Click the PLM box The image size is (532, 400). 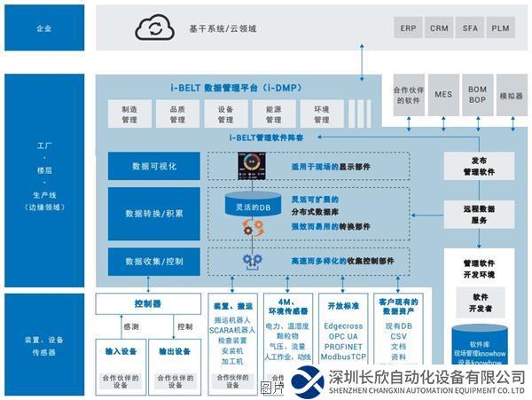[x=501, y=28]
